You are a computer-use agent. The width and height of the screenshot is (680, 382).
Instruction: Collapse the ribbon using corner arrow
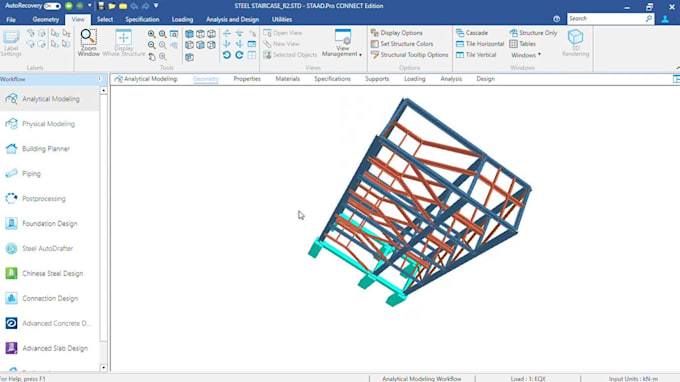[677, 68]
